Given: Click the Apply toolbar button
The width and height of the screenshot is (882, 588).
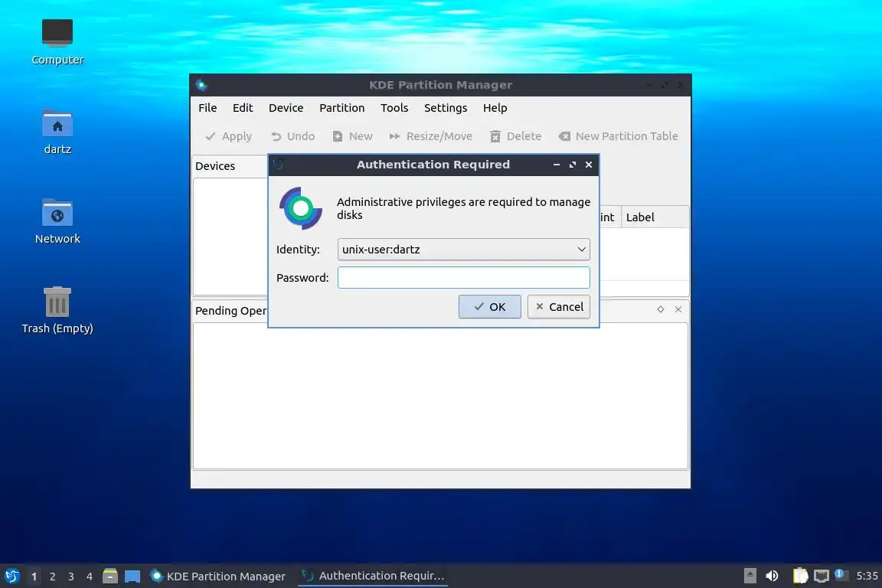Looking at the screenshot, I should click(228, 136).
